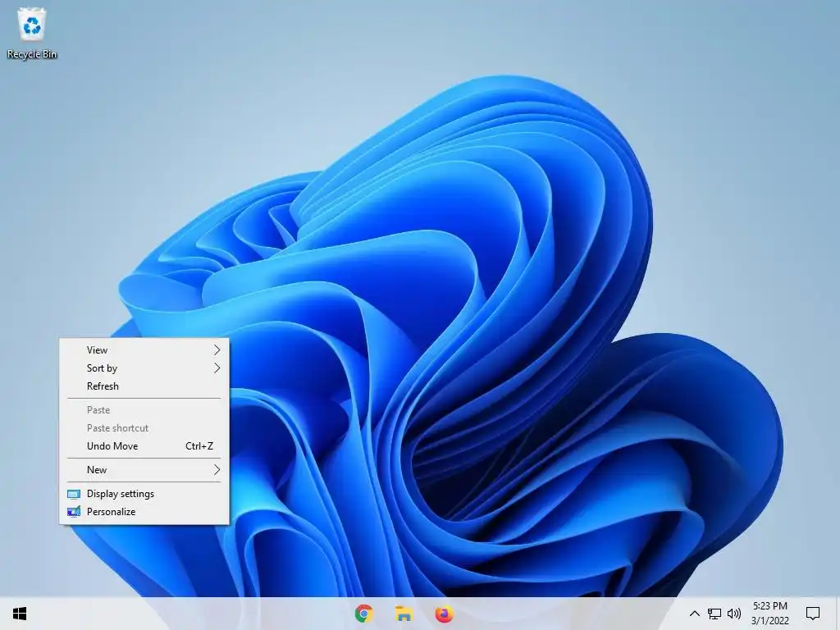Launch Google Chrome from taskbar
Screen dimensions: 840x630
(364, 614)
